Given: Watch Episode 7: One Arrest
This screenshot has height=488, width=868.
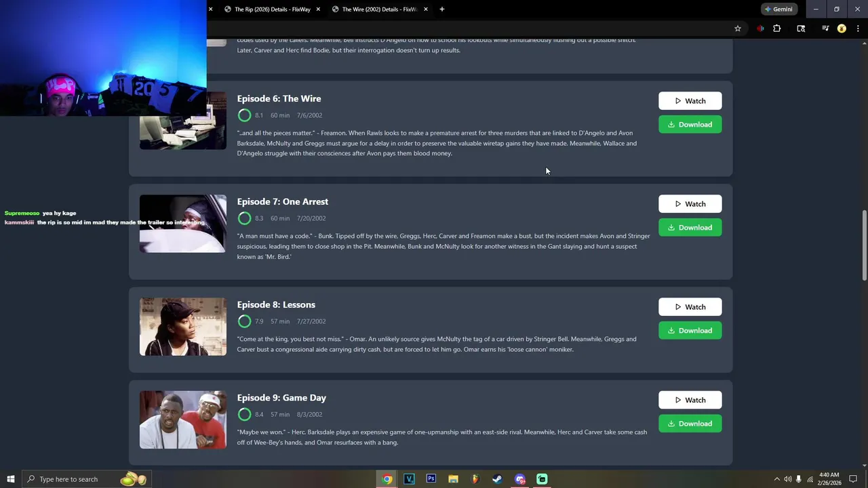Looking at the screenshot, I should [x=690, y=204].
